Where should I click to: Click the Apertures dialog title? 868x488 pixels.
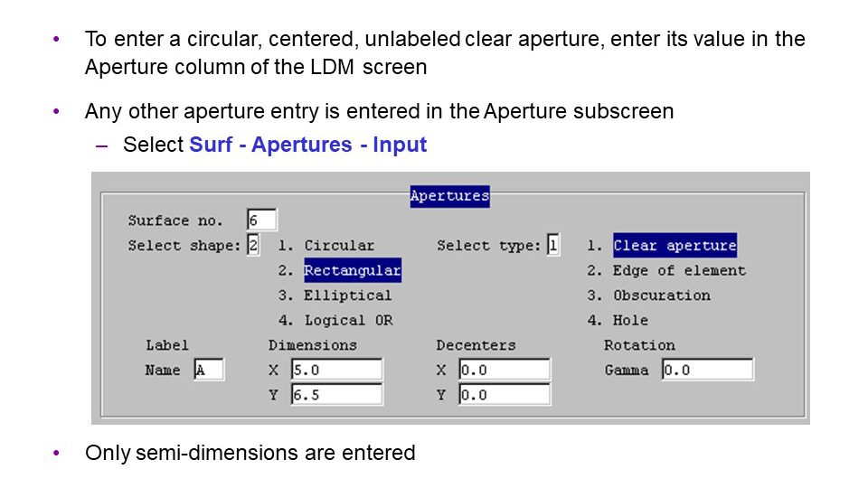coord(449,196)
